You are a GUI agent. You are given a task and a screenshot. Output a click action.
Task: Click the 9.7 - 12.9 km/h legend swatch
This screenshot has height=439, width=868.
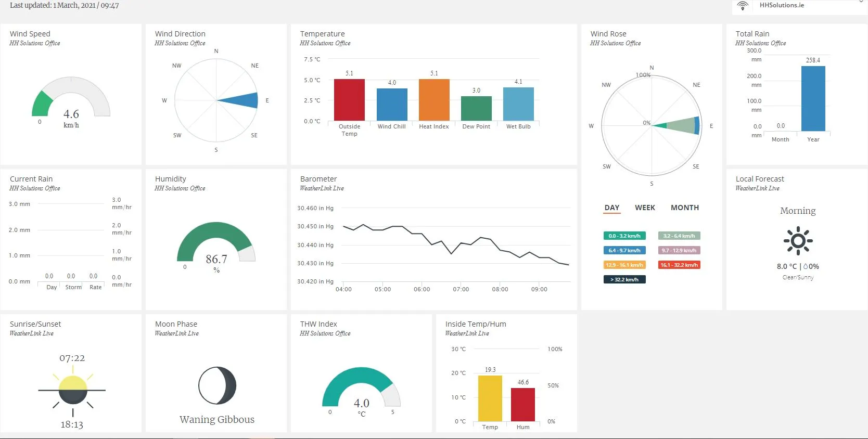coord(679,250)
